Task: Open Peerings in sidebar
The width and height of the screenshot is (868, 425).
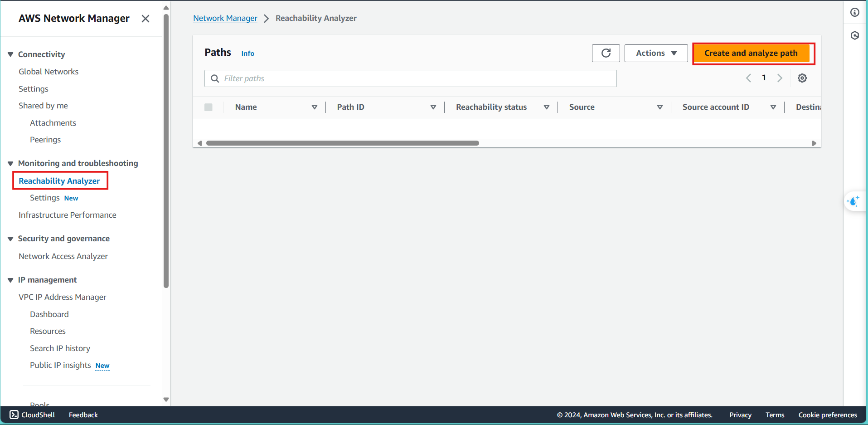Action: pyautogui.click(x=45, y=140)
